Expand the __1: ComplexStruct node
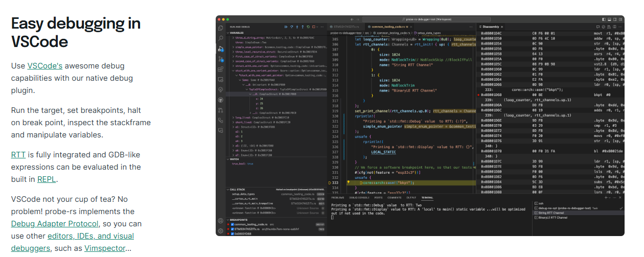644x257 pixels. [x=250, y=113]
